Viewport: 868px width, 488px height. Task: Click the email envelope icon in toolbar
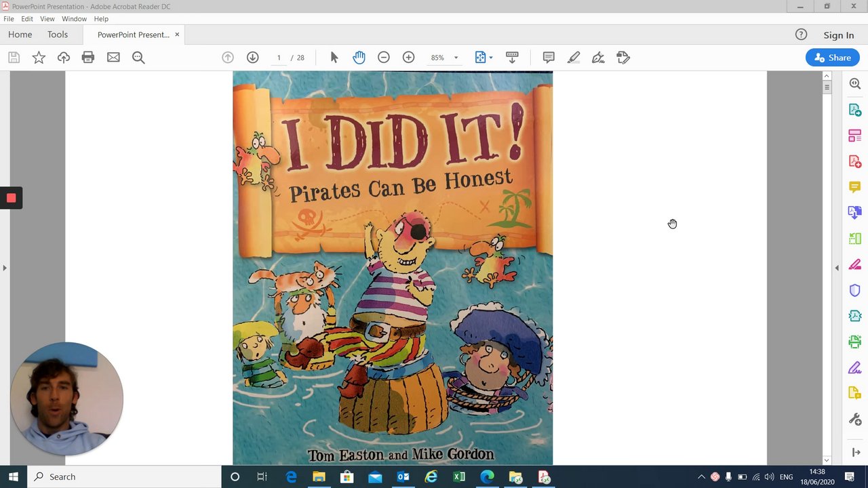click(113, 58)
